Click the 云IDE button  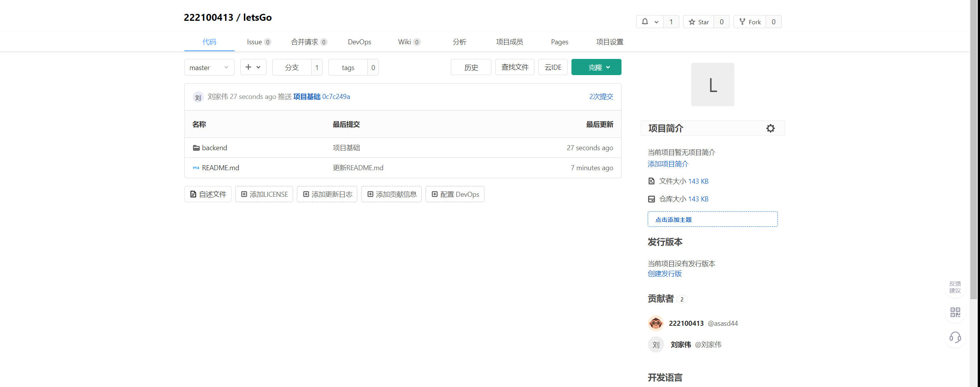(x=553, y=67)
